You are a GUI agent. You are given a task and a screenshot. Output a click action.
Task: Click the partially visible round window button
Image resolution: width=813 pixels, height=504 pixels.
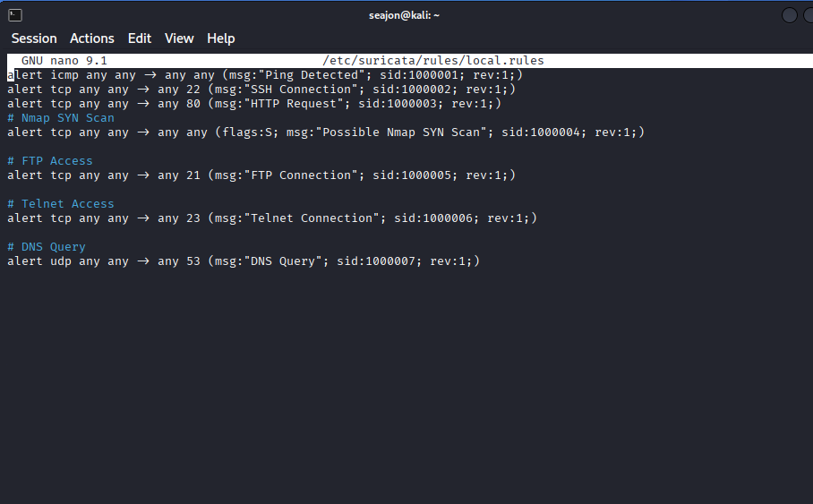click(809, 15)
